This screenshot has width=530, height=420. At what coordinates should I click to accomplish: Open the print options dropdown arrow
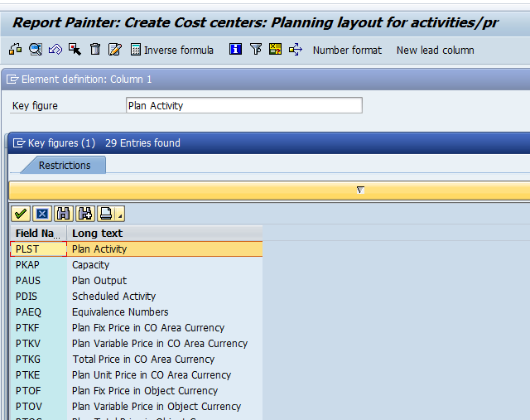pos(121,216)
